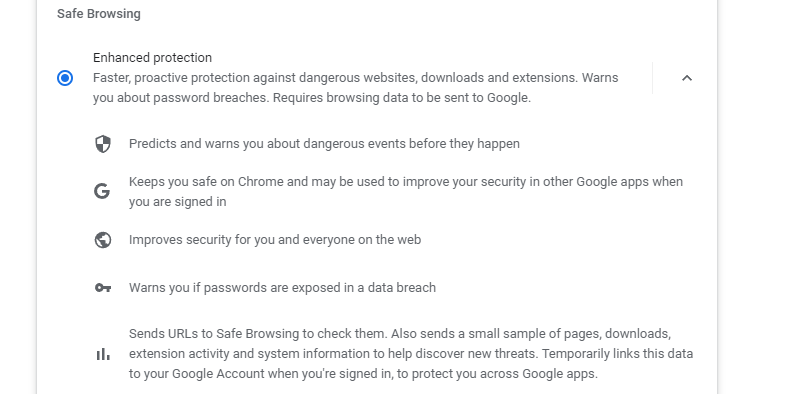Click the Enhanced protection option title
Image resolution: width=800 pixels, height=394 pixels.
[x=152, y=58]
